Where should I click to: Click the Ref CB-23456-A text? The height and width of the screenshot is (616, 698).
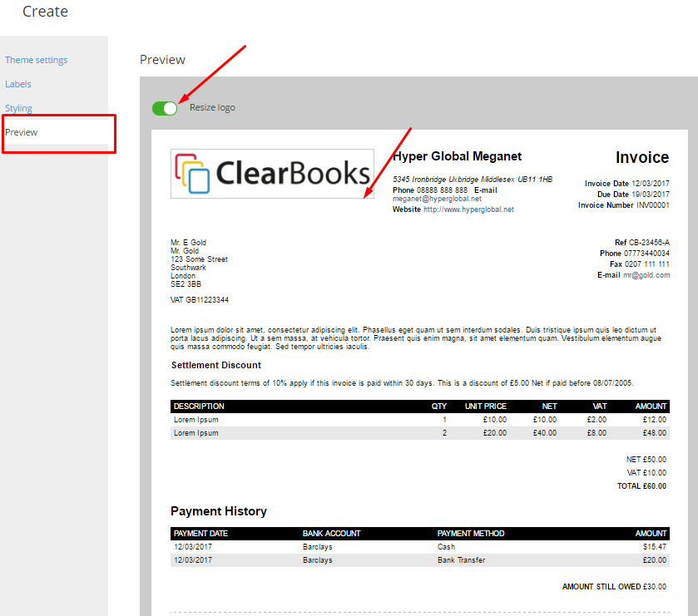642,243
